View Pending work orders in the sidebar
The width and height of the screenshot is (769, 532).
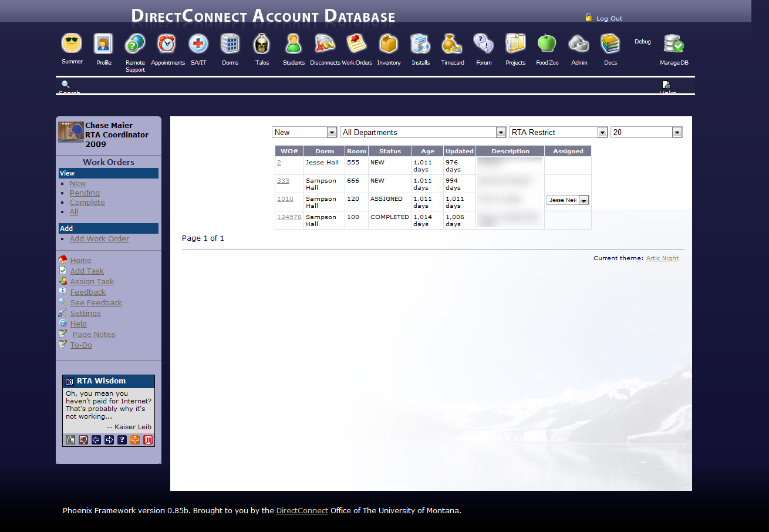click(85, 193)
